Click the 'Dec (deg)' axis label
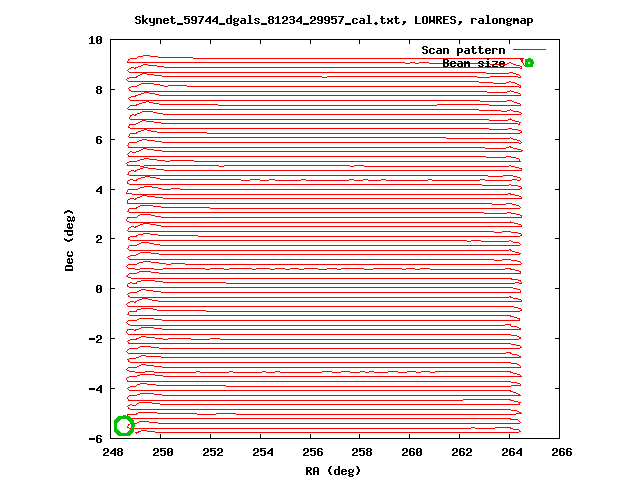640x480 pixels. (69, 240)
